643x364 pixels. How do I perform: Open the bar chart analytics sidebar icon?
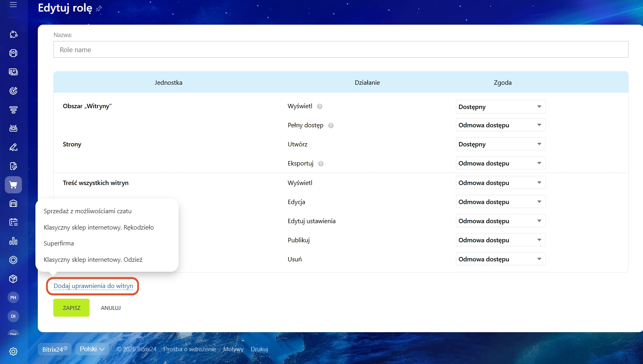[x=13, y=241]
